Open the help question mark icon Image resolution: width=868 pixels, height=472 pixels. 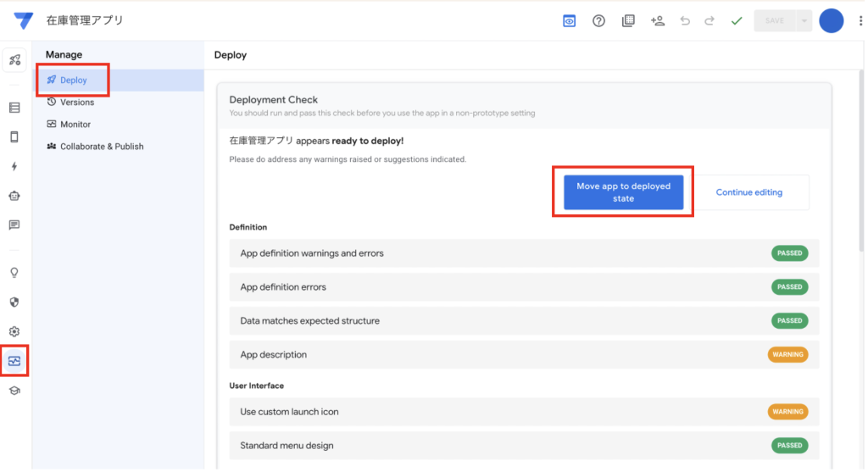tap(598, 20)
